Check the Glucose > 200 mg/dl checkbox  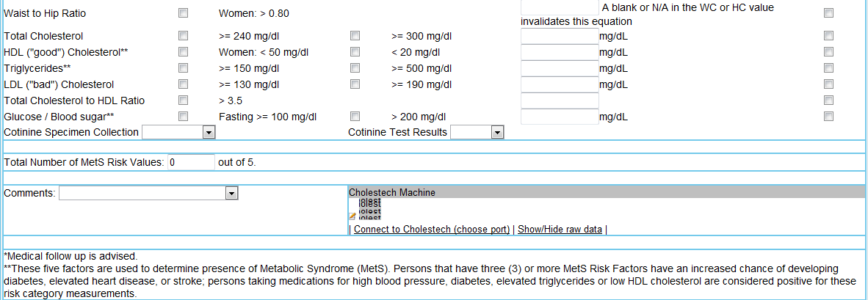(x=355, y=116)
